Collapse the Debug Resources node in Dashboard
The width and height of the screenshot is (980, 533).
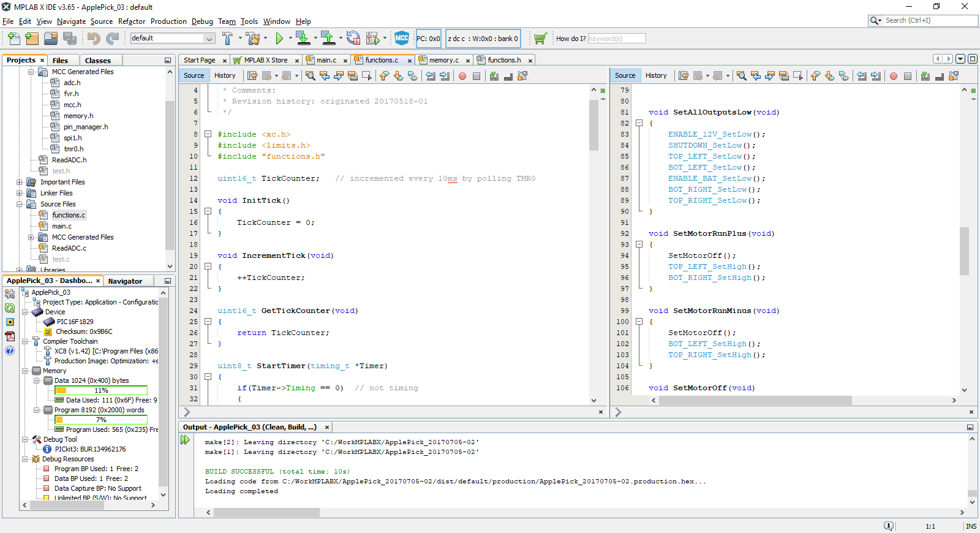point(25,459)
